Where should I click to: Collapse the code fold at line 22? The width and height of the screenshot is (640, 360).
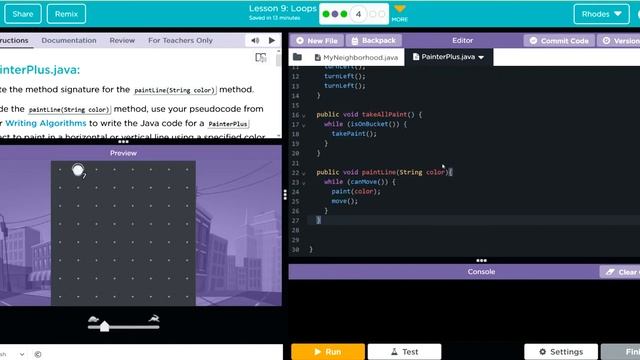304,173
